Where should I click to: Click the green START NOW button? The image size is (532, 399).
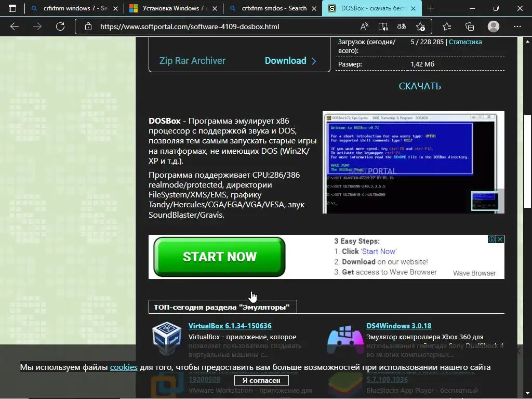pos(220,257)
